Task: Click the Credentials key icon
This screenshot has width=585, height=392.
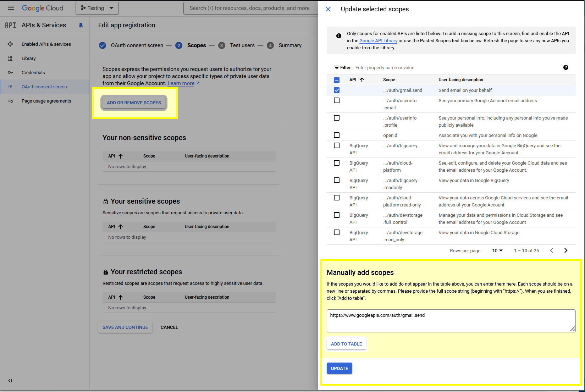Action: (10, 72)
